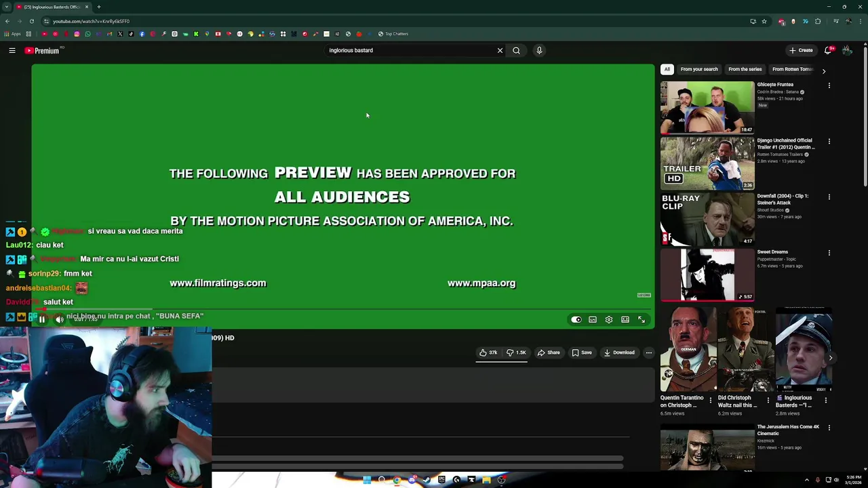Download the video
Image resolution: width=868 pixels, height=488 pixels.
(619, 352)
